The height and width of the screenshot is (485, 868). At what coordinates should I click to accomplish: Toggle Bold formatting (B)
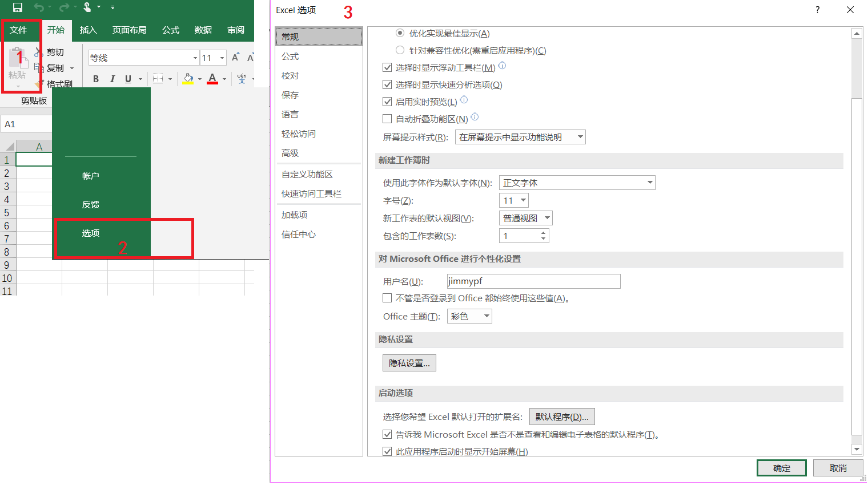coord(96,79)
